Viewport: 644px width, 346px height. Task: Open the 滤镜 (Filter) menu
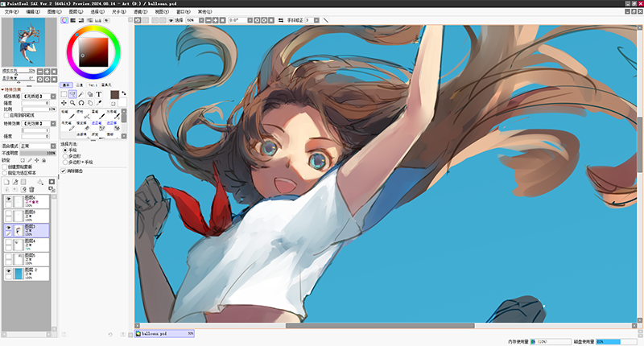[140, 12]
